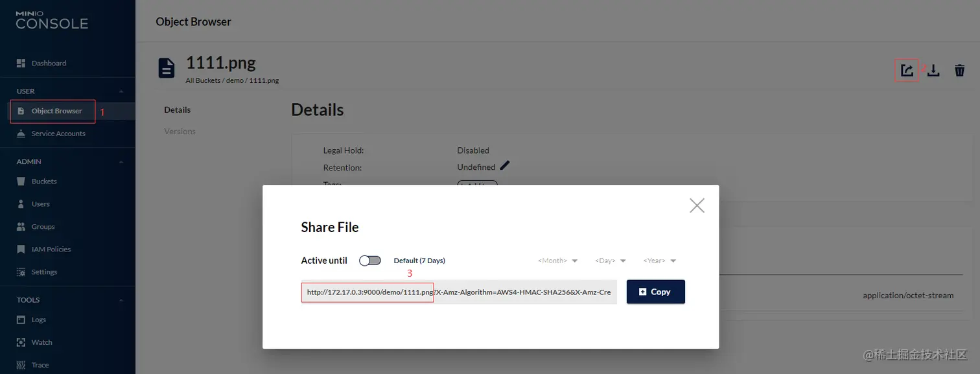Click the share URL text field
The width and height of the screenshot is (980, 374).
tap(459, 292)
